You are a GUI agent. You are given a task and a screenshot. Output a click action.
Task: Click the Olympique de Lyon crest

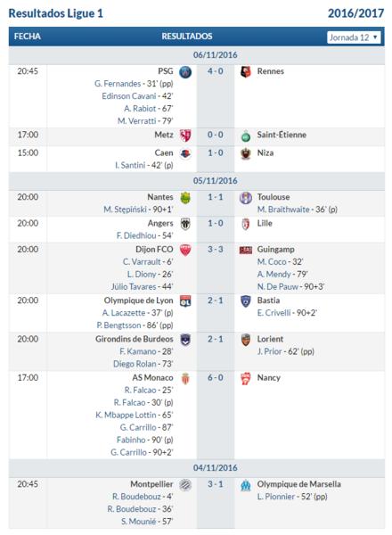click(x=185, y=301)
